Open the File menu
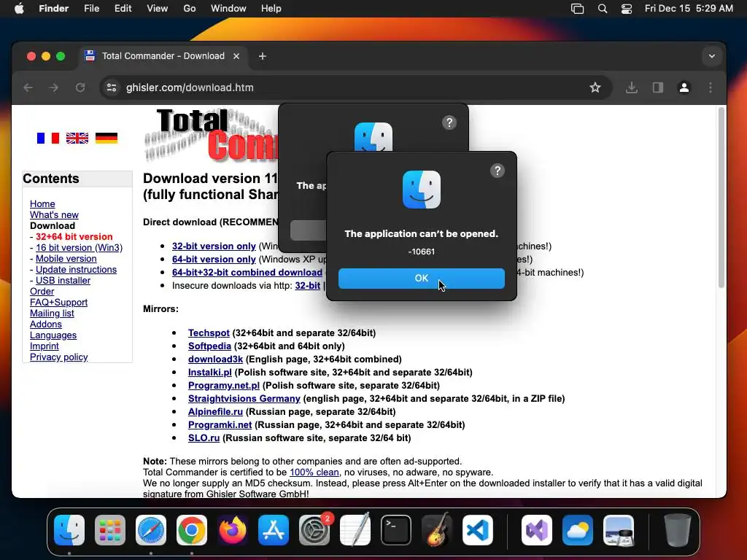 (91, 8)
